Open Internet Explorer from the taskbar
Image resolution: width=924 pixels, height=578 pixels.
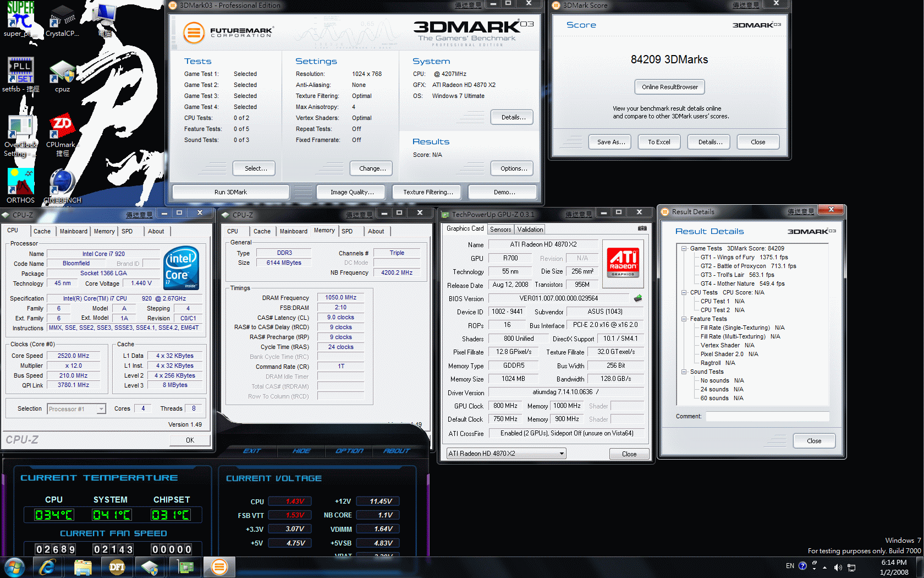(47, 567)
